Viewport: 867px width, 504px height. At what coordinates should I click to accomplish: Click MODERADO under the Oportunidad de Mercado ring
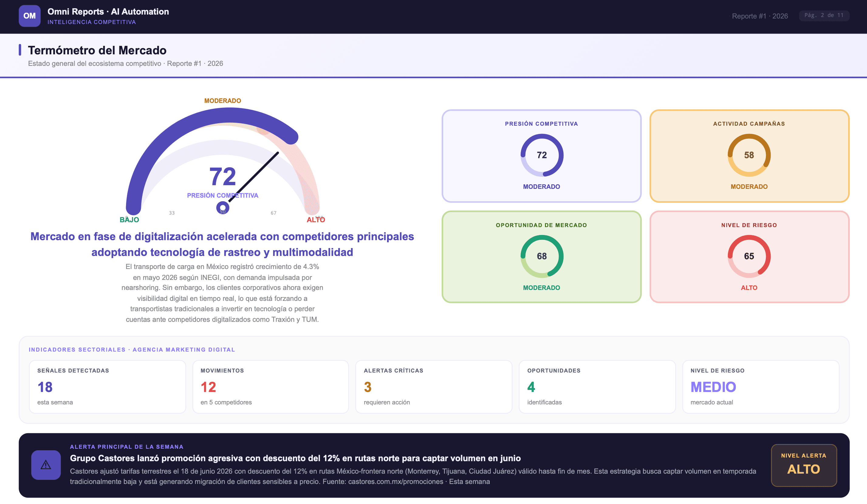541,288
